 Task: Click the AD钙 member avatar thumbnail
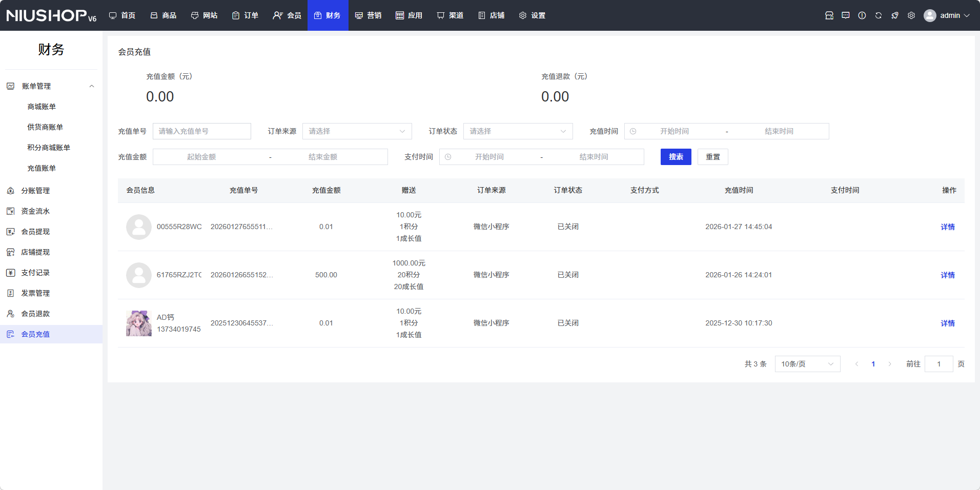139,323
